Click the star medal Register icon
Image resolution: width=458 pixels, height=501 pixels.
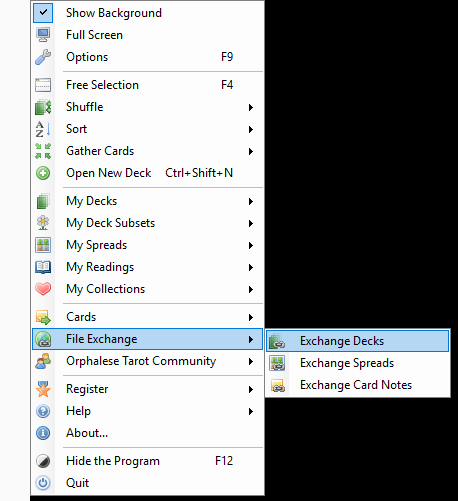tap(43, 389)
